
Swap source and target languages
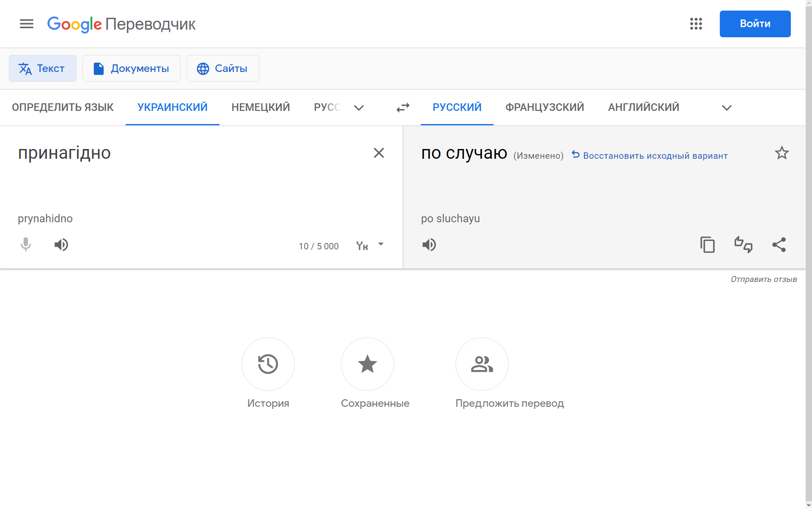403,108
